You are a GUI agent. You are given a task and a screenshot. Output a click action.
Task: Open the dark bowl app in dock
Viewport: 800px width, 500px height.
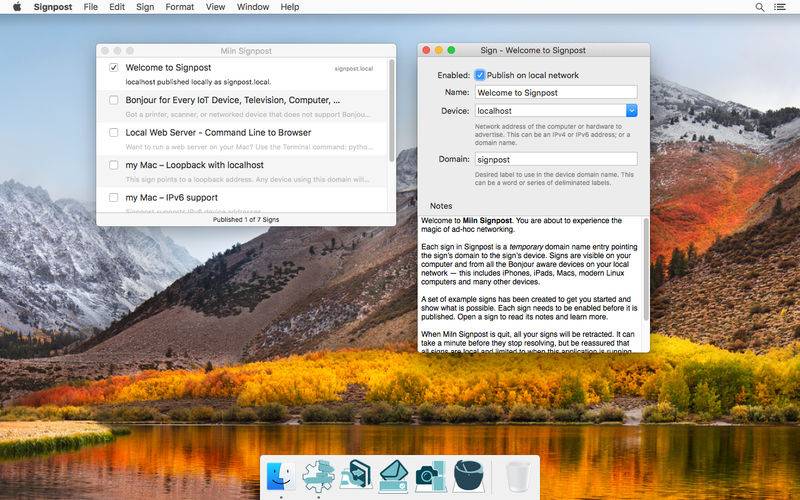[468, 476]
